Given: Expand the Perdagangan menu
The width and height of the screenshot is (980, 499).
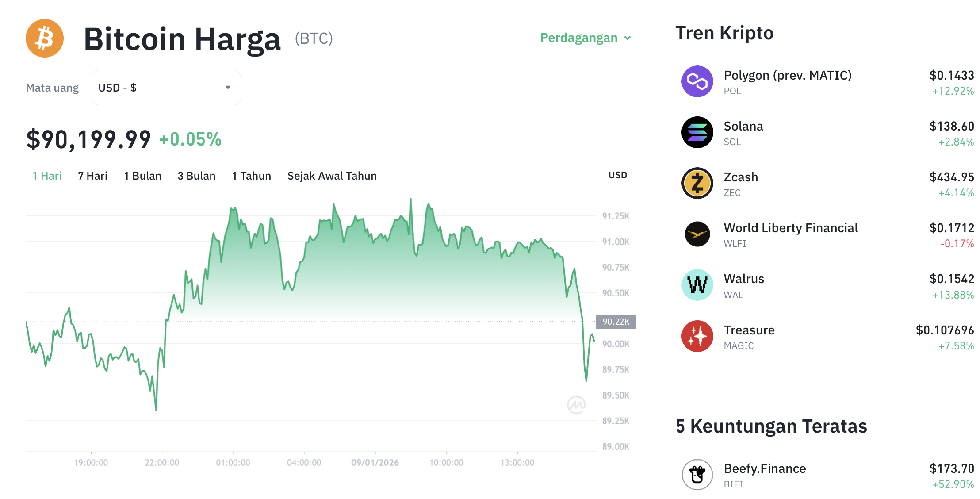Looking at the screenshot, I should pos(586,38).
